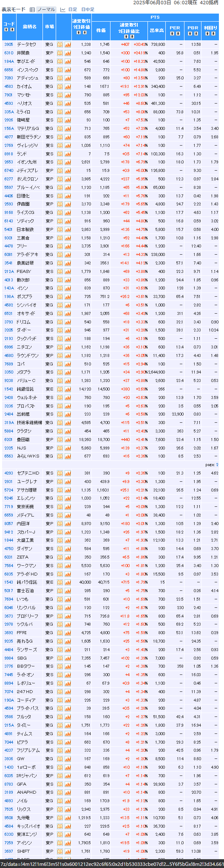The height and width of the screenshot is (868, 224).
Task: Select +30.42% value in データセク row
Action: point(140,45)
